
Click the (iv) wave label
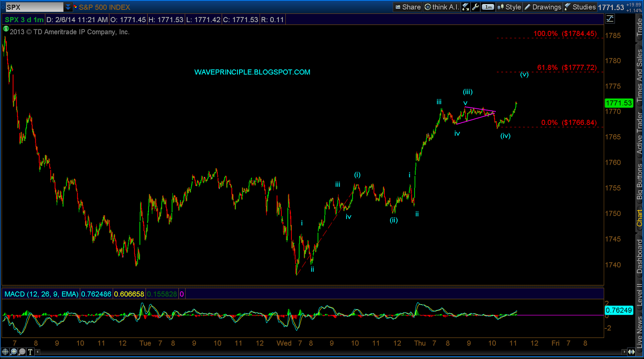coord(506,136)
